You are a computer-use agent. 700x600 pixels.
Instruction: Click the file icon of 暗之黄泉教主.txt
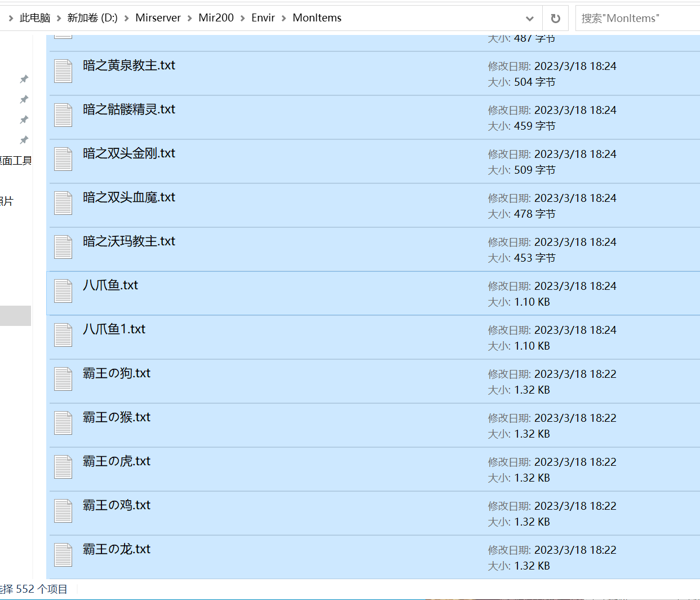tap(63, 71)
